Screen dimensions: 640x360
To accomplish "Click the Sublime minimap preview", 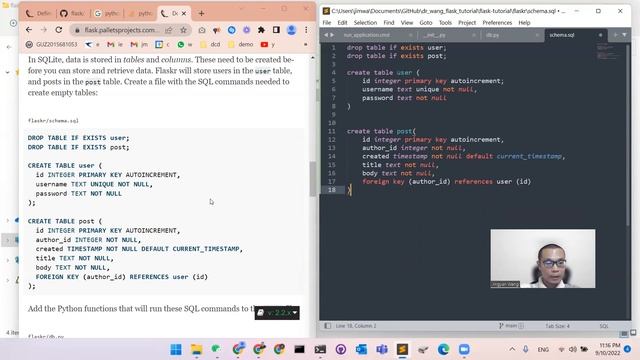I will pos(607,52).
